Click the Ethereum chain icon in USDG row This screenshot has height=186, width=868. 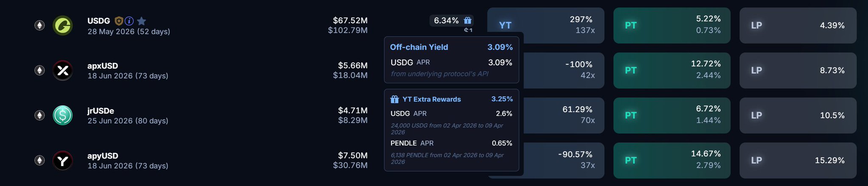tap(39, 25)
